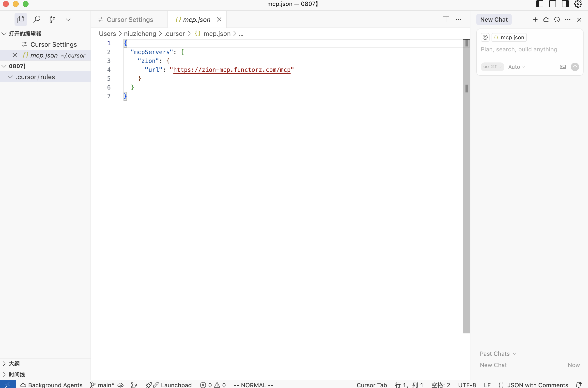Close mcp.json from open editors list
588x388 pixels.
pos(15,55)
